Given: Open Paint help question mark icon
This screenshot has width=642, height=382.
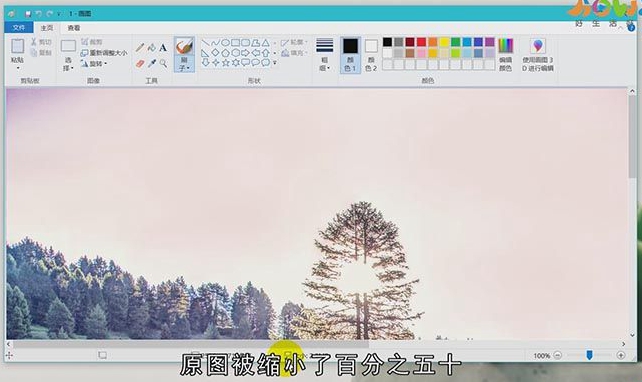Looking at the screenshot, I should (x=631, y=28).
